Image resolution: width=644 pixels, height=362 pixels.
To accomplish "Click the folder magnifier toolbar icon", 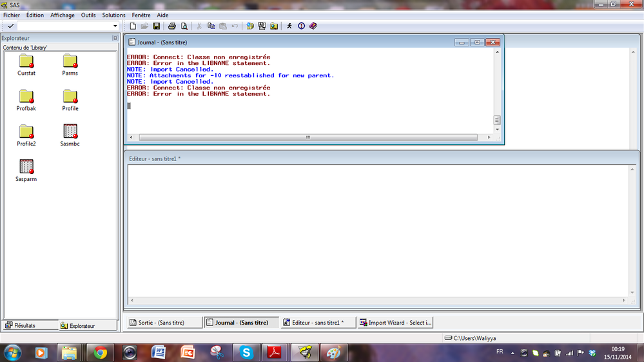I will (x=274, y=26).
